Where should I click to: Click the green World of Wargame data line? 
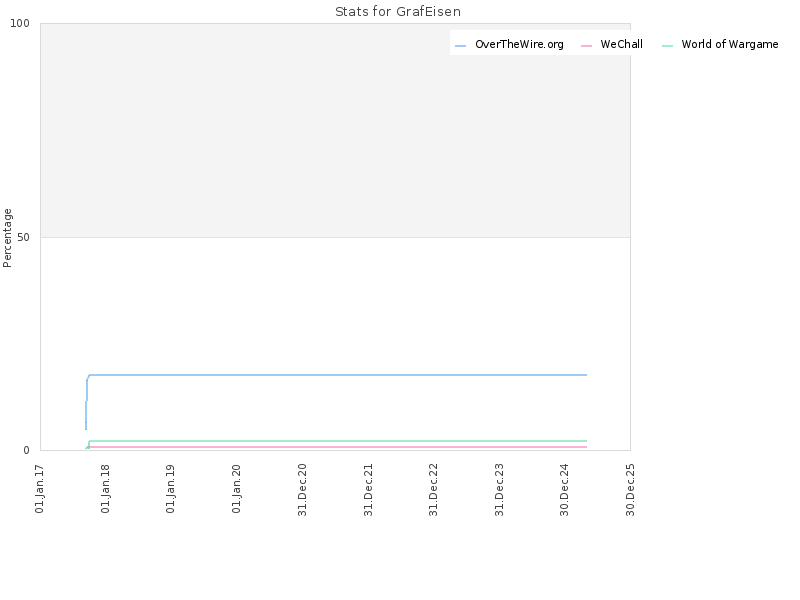click(x=337, y=441)
